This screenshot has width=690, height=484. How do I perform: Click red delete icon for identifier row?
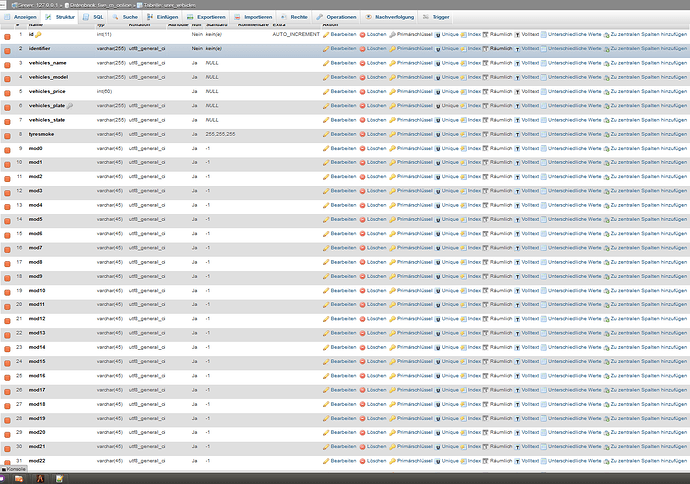(363, 49)
